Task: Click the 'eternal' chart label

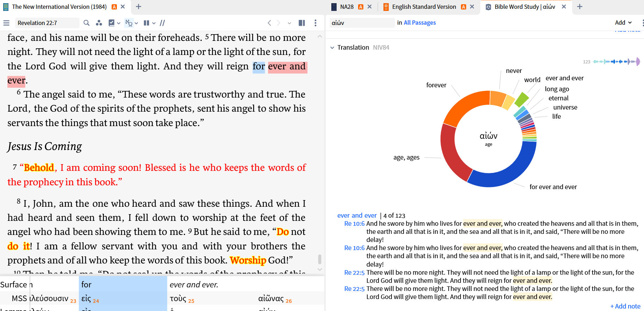Action: (558, 98)
